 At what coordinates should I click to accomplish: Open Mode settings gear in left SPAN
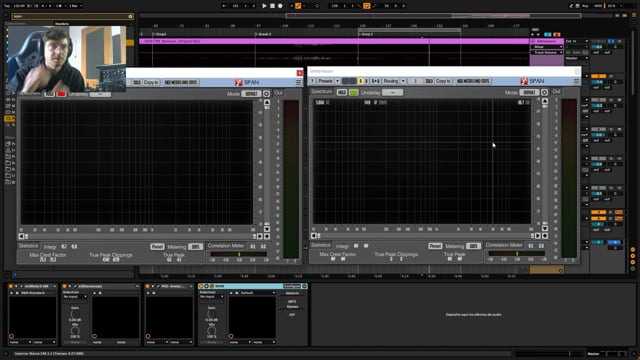click(x=266, y=94)
